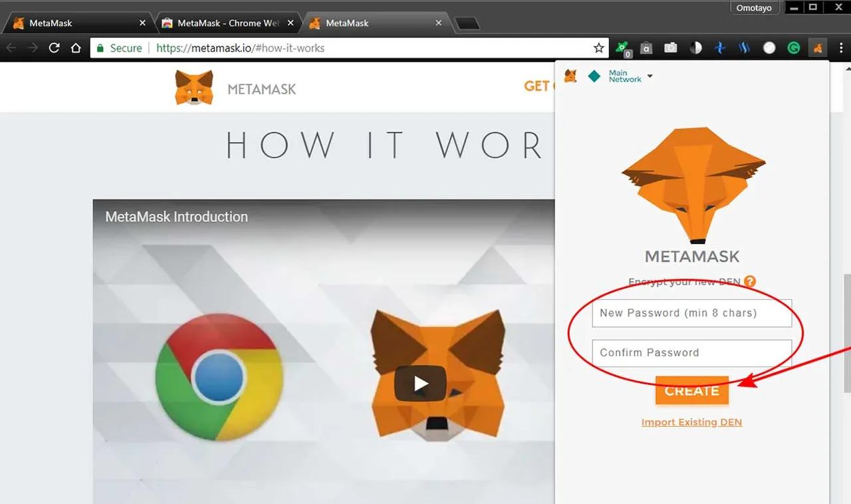Image resolution: width=851 pixels, height=504 pixels.
Task: Open the Chrome three-dot menu
Action: 840,48
